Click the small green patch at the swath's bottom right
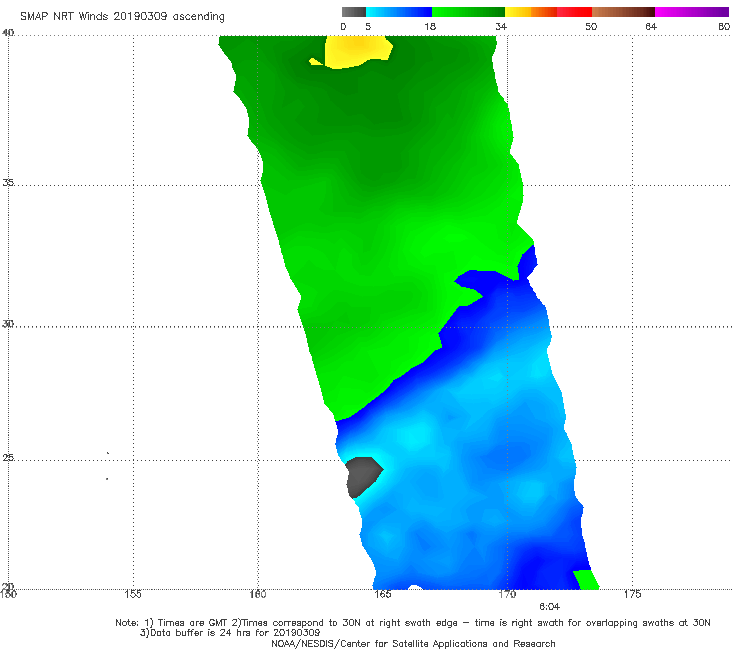Screen dimensions: 740x650 [x=586, y=580]
